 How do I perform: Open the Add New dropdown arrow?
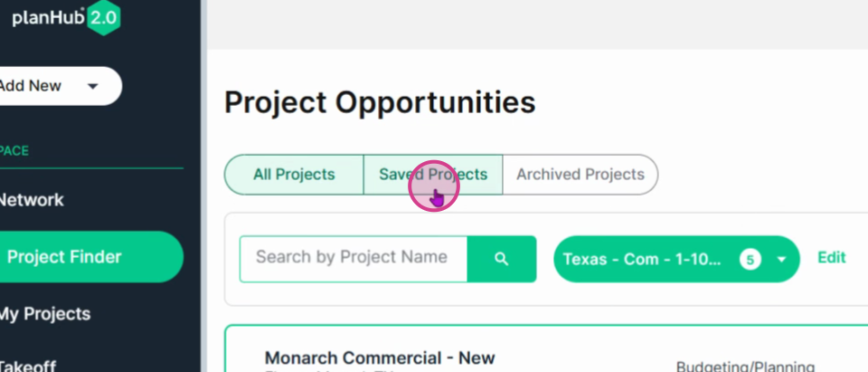[x=93, y=86]
